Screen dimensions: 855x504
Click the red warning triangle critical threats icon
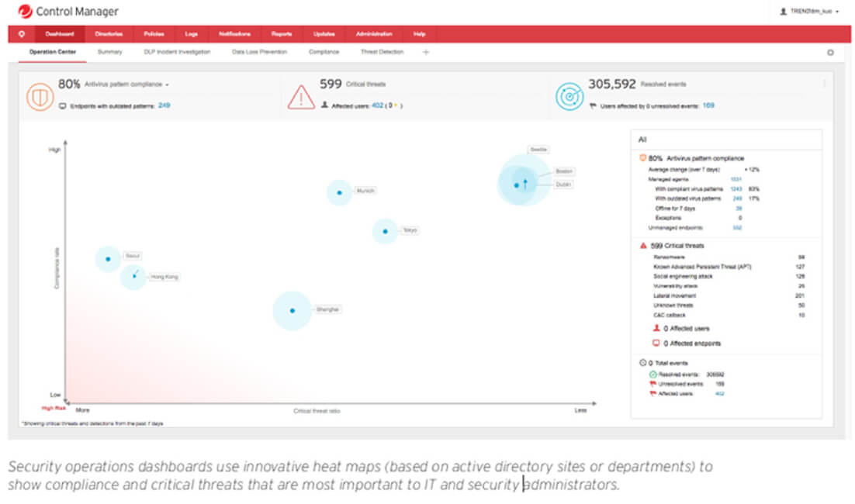[x=301, y=98]
